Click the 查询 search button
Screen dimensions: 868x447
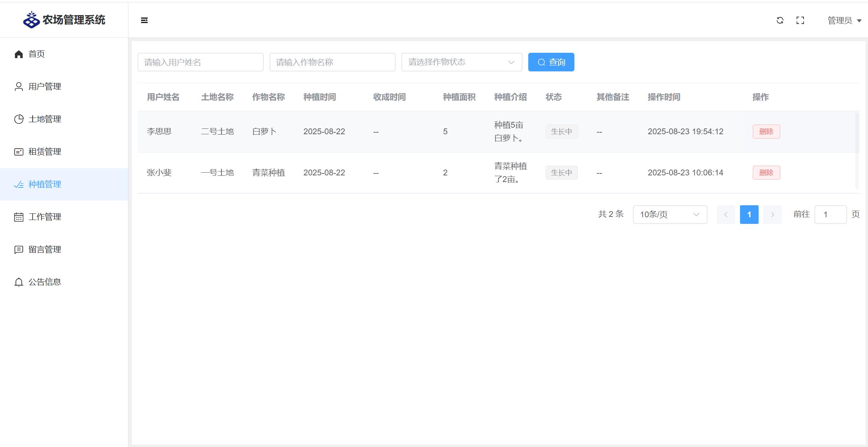coord(551,62)
